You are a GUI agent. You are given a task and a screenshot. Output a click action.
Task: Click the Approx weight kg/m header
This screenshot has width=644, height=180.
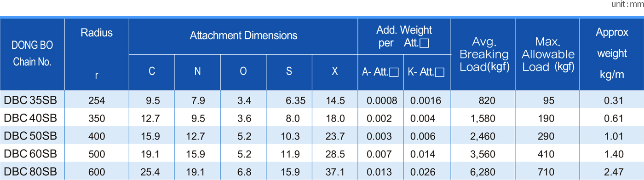612,54
